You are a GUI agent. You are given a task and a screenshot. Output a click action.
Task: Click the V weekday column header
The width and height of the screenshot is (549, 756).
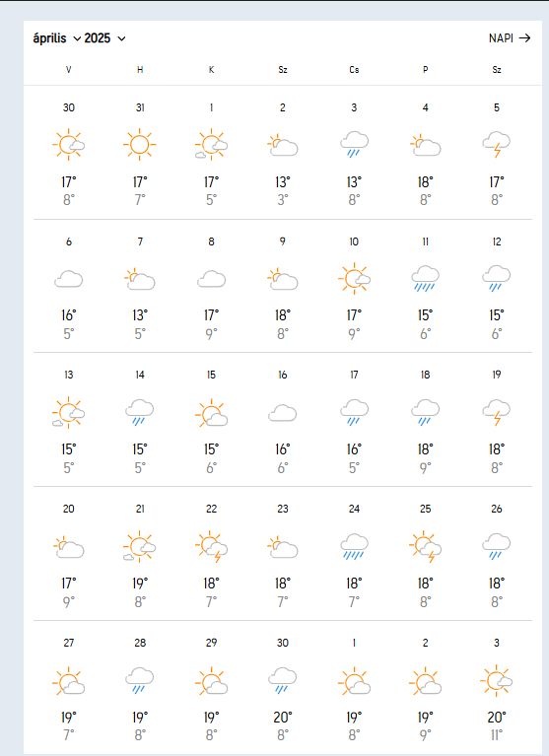(68, 70)
